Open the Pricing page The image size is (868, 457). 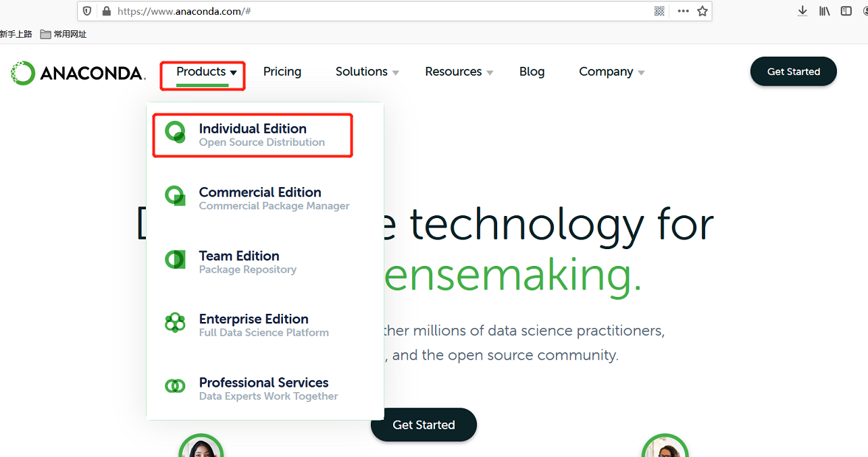(282, 72)
